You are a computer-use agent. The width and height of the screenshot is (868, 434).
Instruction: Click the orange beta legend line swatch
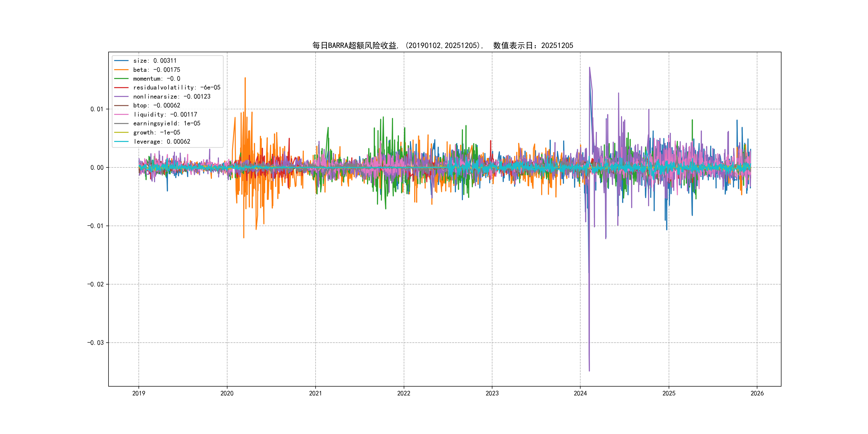click(x=121, y=70)
